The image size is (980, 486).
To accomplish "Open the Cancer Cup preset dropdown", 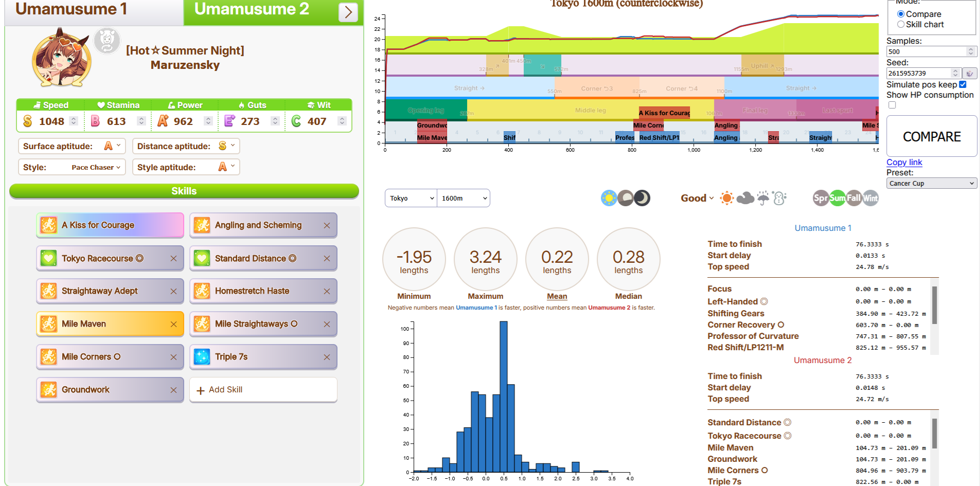I will tap(932, 184).
